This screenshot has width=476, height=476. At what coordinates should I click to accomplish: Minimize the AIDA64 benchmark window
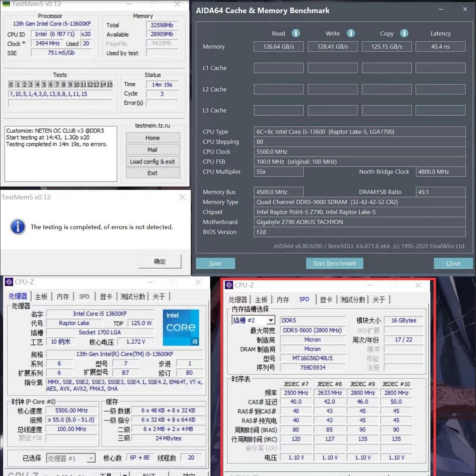pyautogui.click(x=441, y=10)
